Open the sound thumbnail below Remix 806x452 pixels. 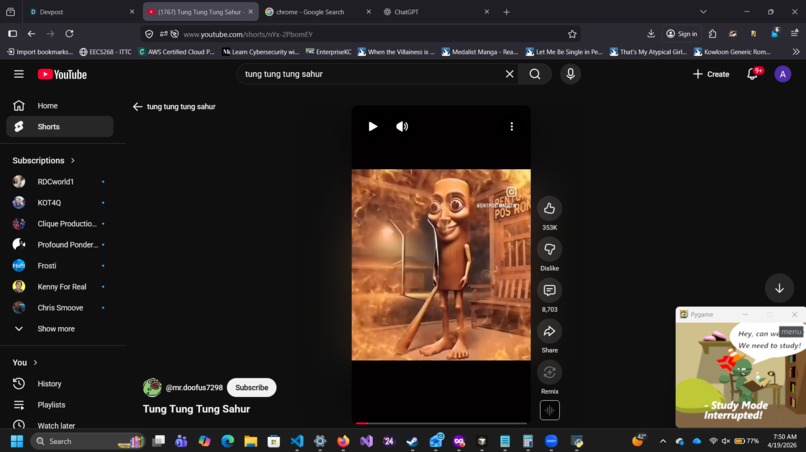pyautogui.click(x=549, y=410)
